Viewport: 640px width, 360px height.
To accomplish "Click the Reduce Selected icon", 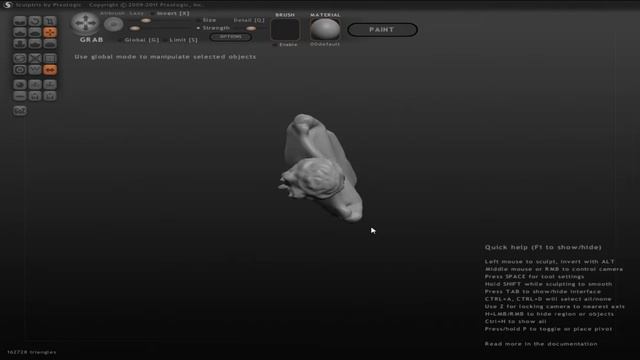I will (35, 58).
